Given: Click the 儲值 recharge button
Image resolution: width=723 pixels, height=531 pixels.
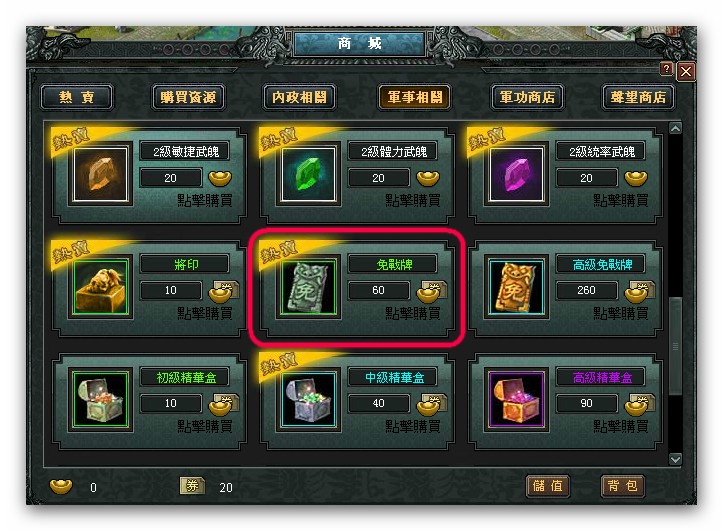Looking at the screenshot, I should [548, 486].
